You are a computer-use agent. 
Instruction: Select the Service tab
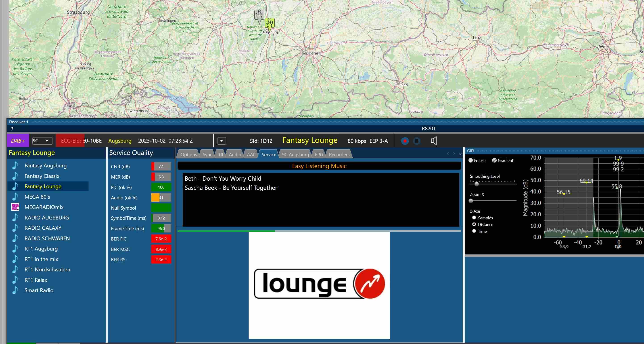269,155
